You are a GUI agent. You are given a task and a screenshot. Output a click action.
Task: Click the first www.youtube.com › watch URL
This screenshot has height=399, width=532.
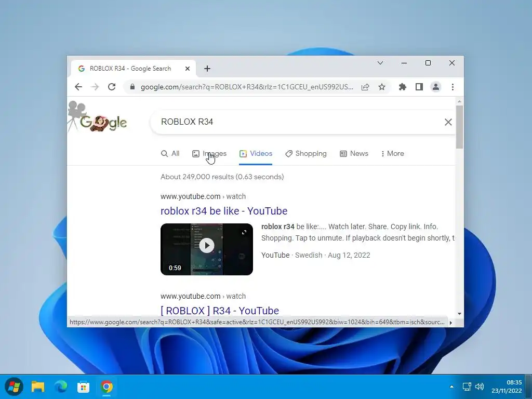[203, 196]
